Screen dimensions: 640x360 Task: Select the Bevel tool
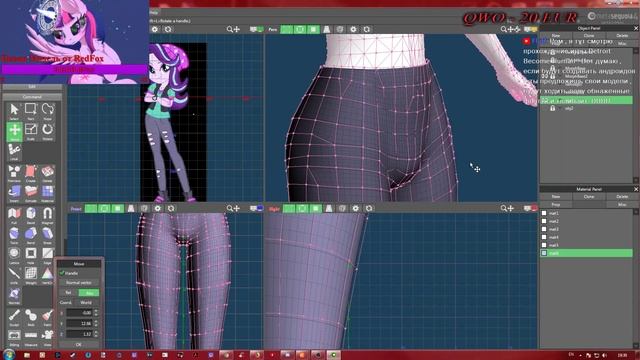(x=31, y=215)
